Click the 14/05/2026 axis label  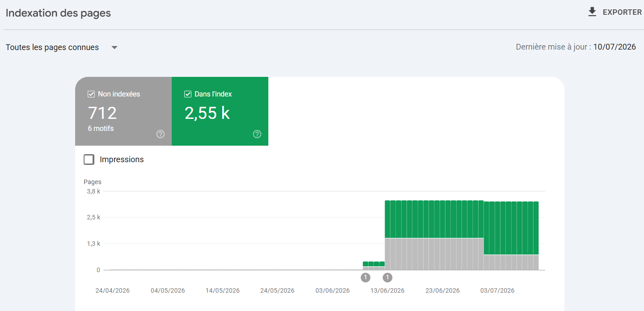223,290
